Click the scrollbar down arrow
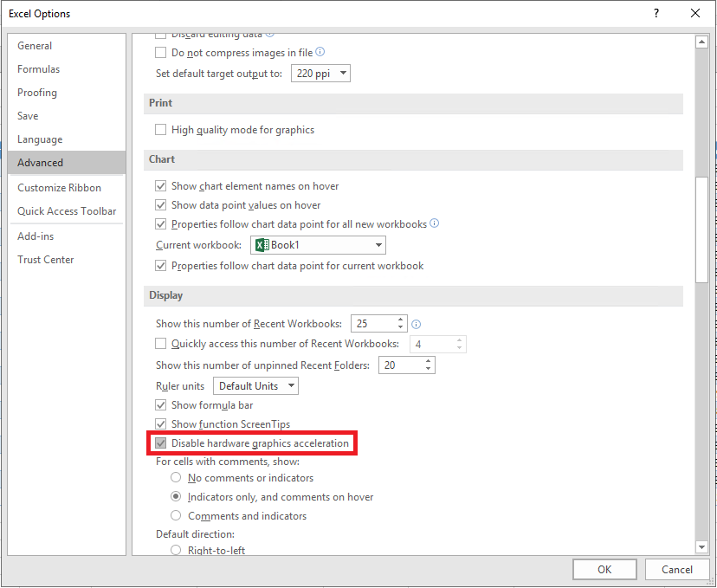 [701, 546]
